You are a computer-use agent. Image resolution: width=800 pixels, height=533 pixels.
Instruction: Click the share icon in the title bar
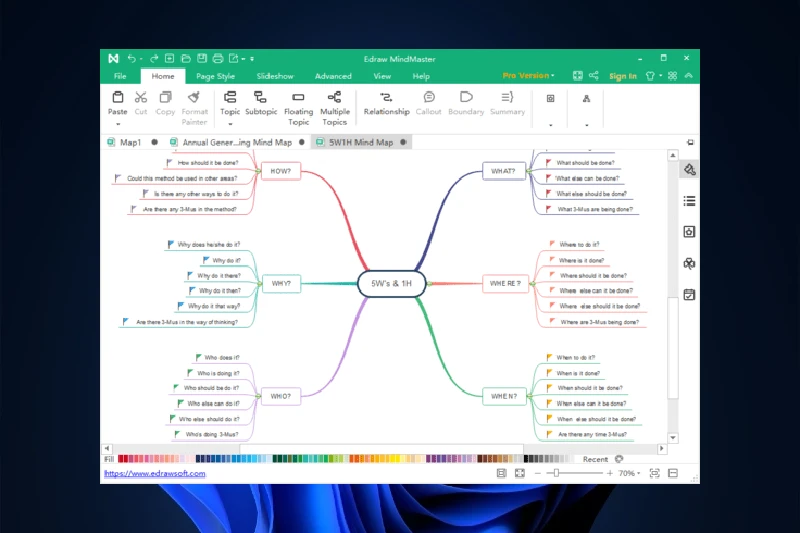point(594,75)
